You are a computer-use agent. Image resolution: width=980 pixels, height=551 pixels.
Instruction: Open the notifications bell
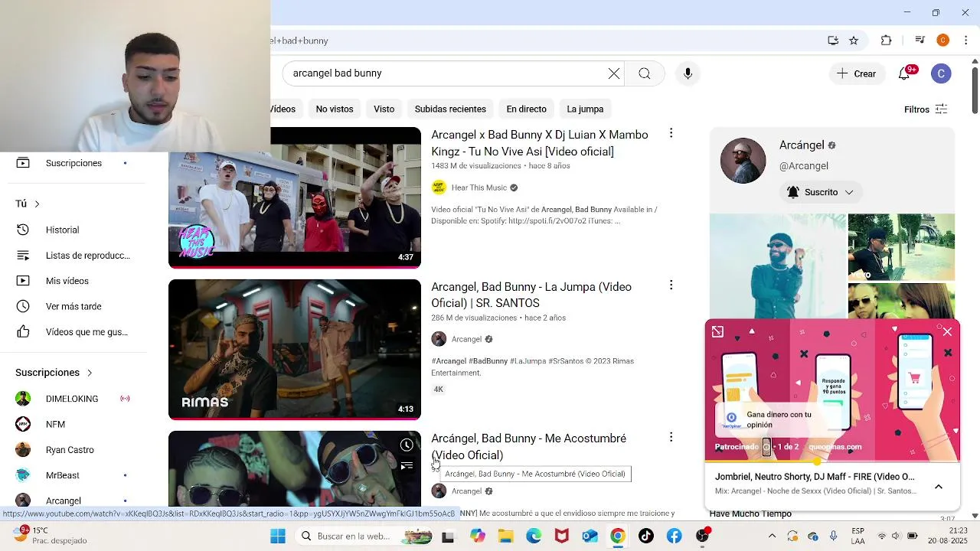point(905,73)
